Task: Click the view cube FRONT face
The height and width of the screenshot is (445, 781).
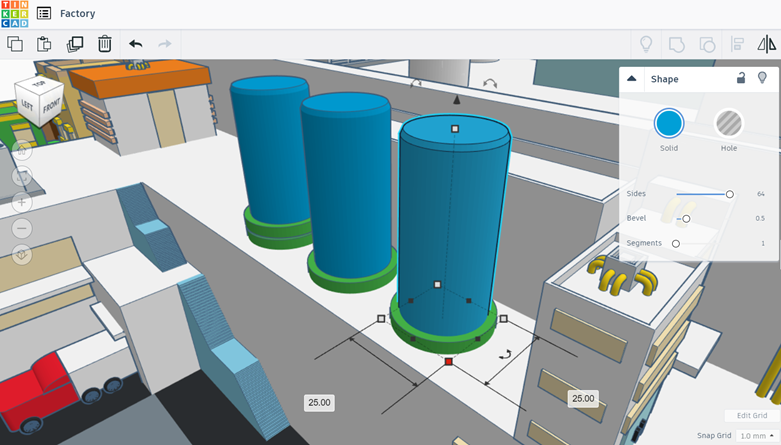Action: click(51, 106)
